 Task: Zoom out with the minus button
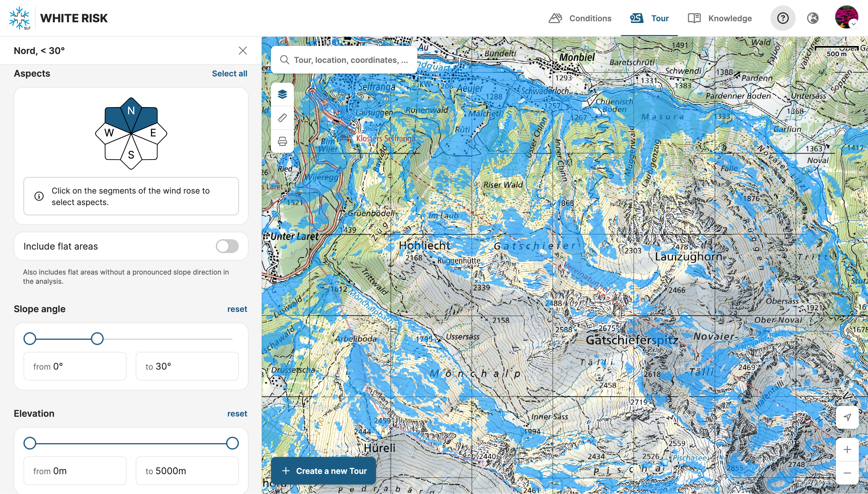[x=847, y=473]
